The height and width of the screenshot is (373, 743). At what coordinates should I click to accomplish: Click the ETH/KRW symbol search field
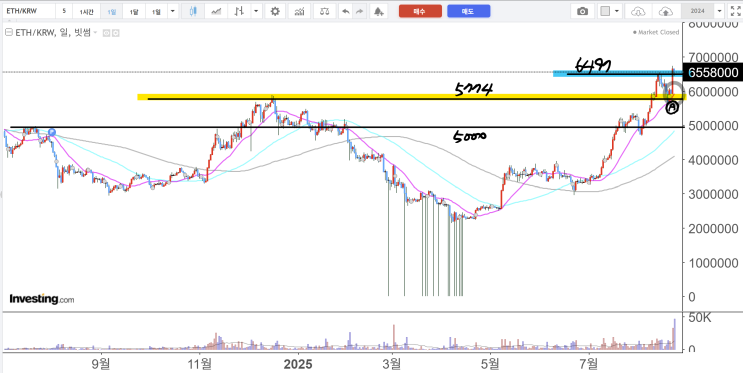click(28, 11)
